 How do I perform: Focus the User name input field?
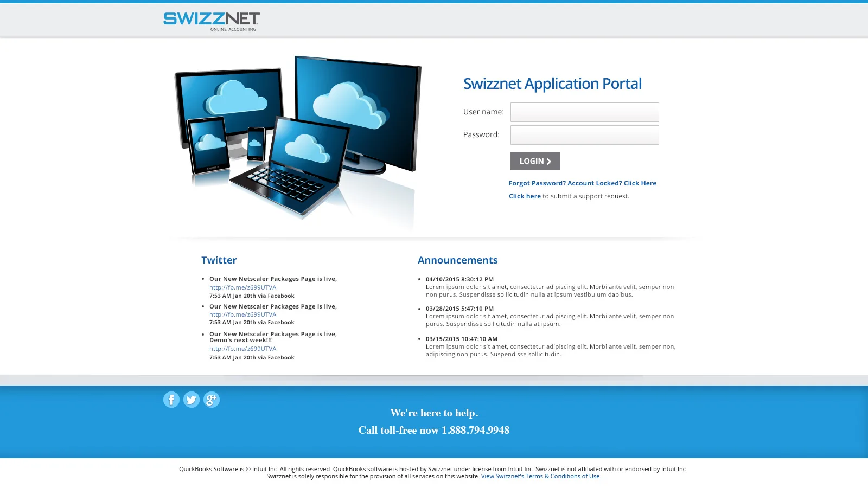coord(585,112)
